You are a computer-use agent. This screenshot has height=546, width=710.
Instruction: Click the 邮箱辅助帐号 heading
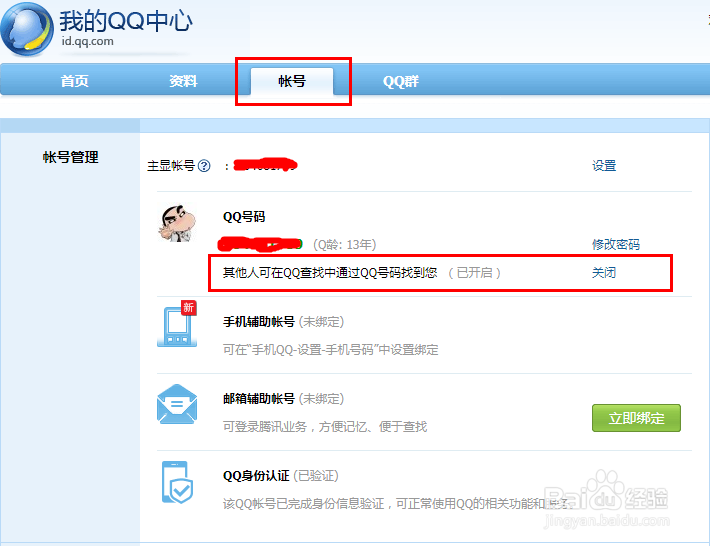pos(259,399)
